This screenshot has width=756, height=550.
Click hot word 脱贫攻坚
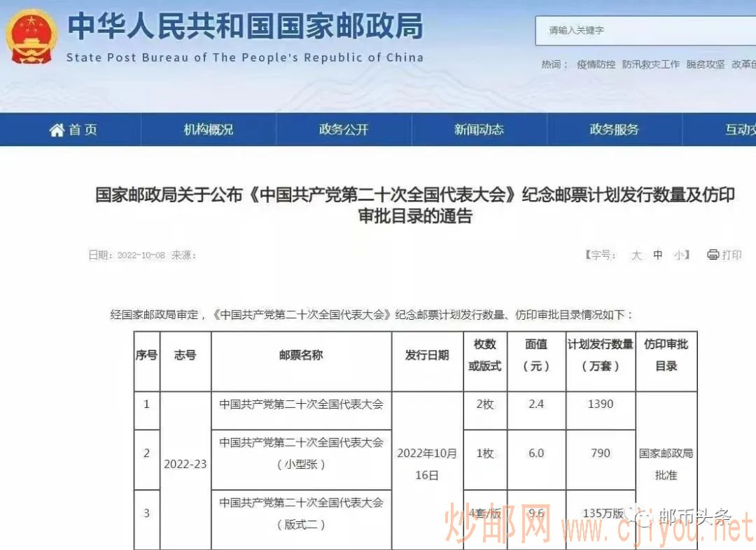tap(706, 64)
